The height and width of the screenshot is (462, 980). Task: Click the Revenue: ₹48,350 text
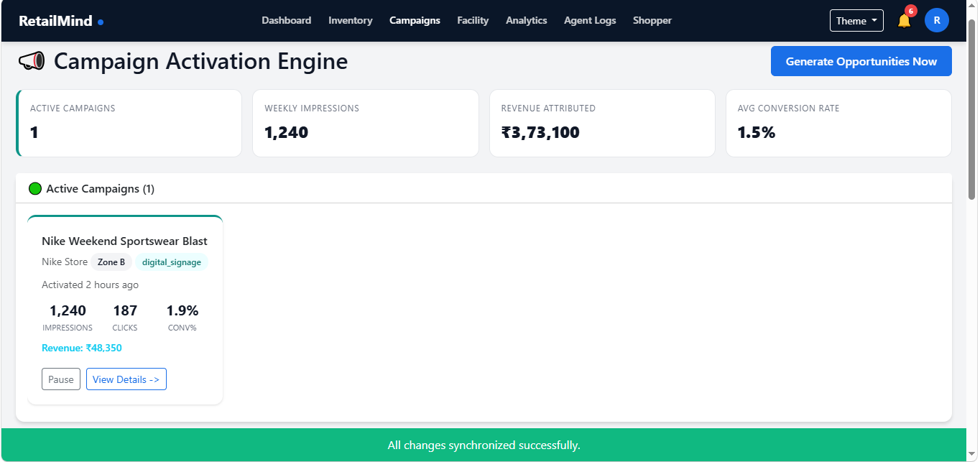[82, 348]
